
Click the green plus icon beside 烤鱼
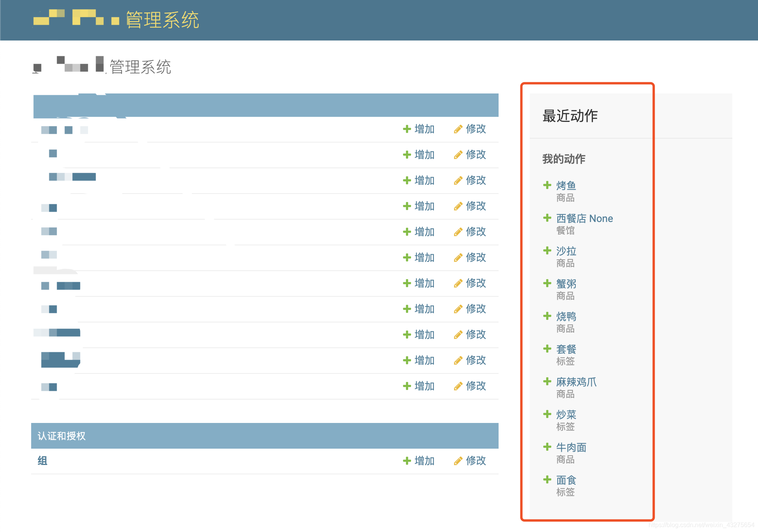(547, 185)
